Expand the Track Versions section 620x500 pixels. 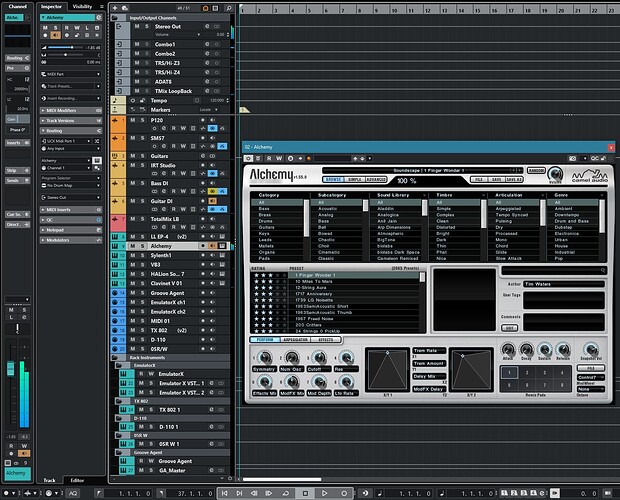[x=71, y=121]
